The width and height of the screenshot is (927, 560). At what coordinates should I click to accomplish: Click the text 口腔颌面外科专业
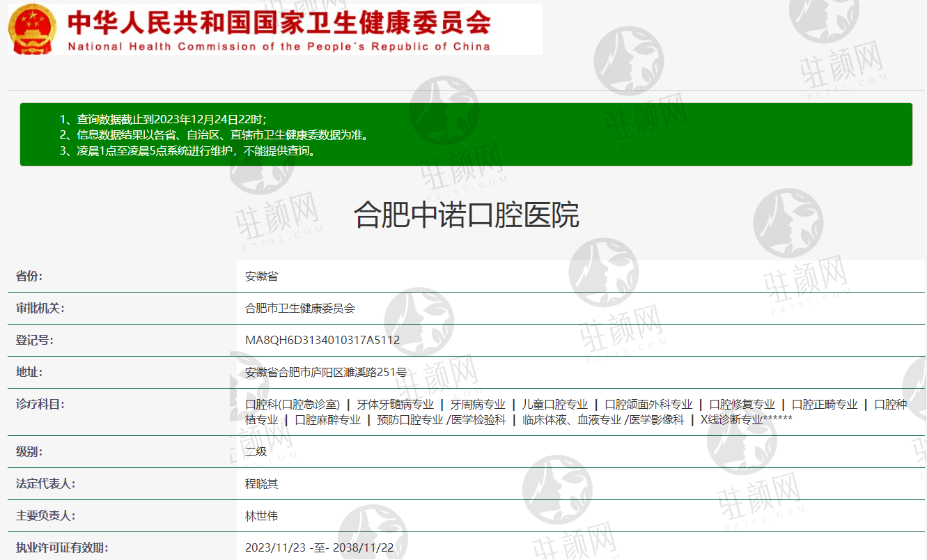tap(648, 405)
